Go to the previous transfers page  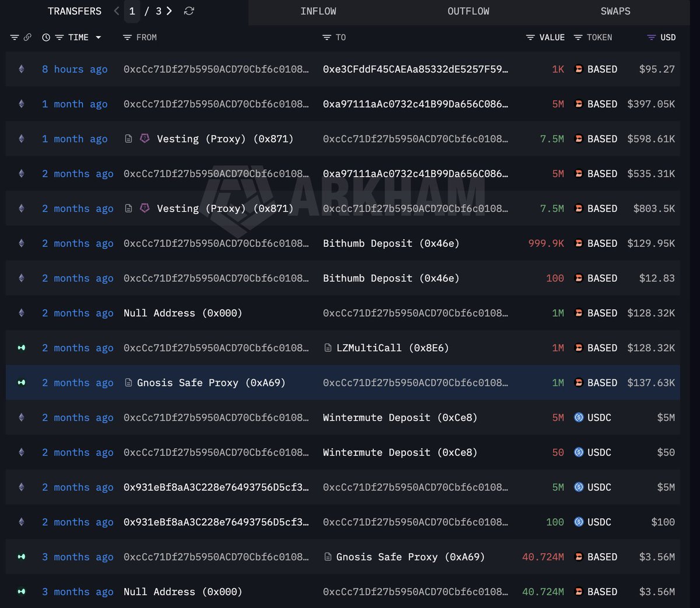(x=117, y=11)
